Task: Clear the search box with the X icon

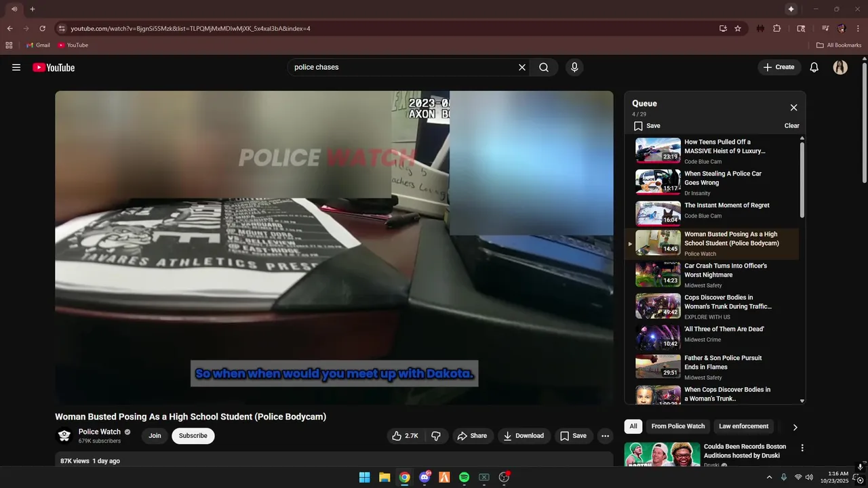Action: (522, 67)
